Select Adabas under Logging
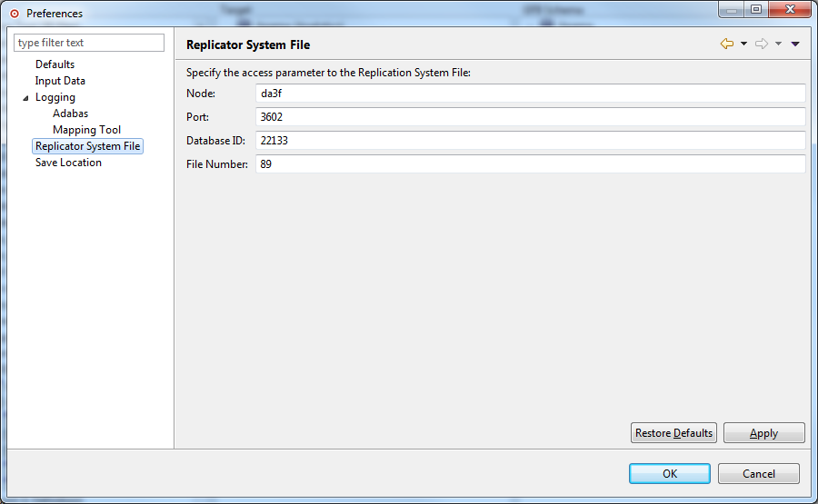 [70, 114]
